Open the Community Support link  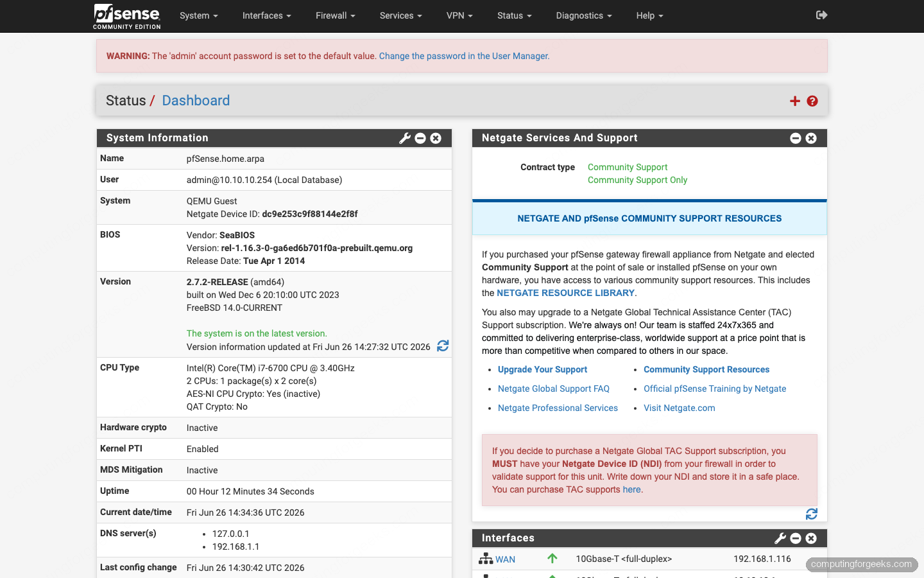click(x=628, y=167)
